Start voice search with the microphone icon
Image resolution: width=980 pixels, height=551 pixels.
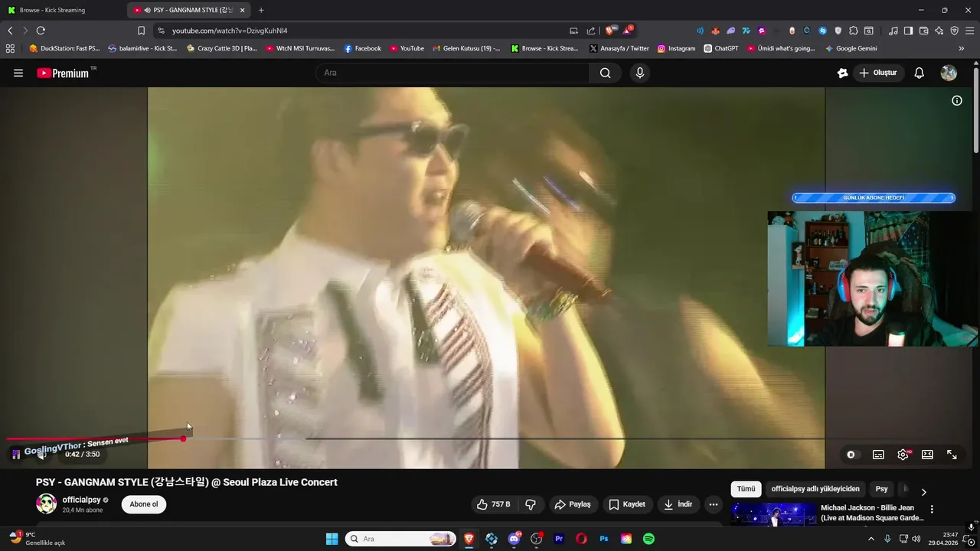click(640, 73)
